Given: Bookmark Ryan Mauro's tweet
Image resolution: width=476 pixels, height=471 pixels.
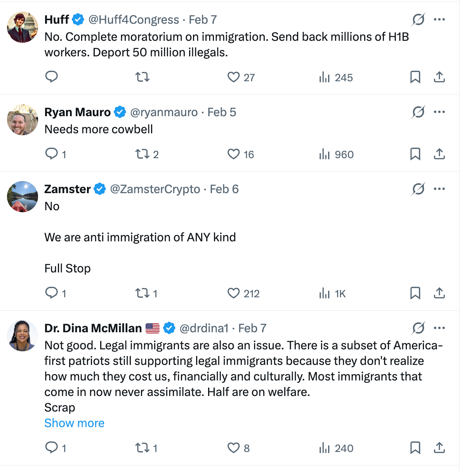Looking at the screenshot, I should [x=415, y=154].
